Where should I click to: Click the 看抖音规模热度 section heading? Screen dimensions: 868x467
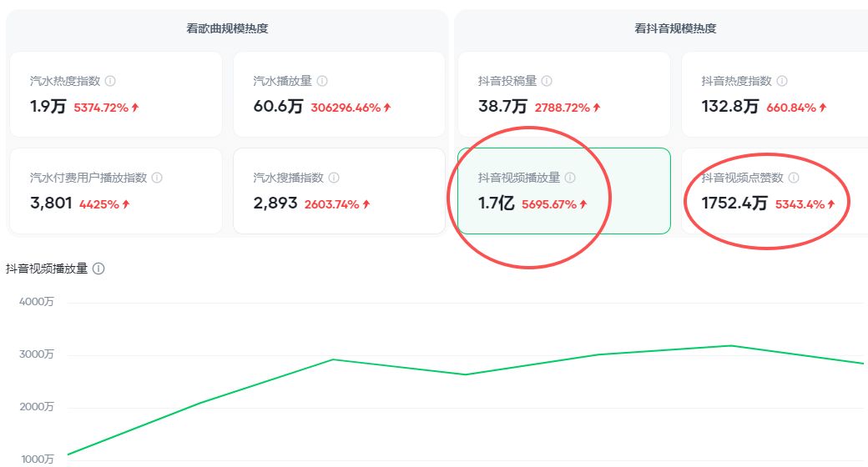click(675, 28)
